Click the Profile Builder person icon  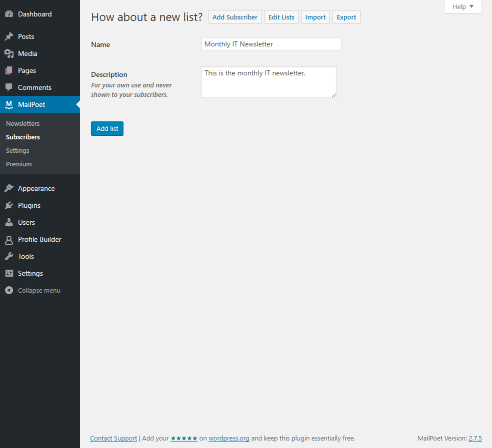pos(9,239)
